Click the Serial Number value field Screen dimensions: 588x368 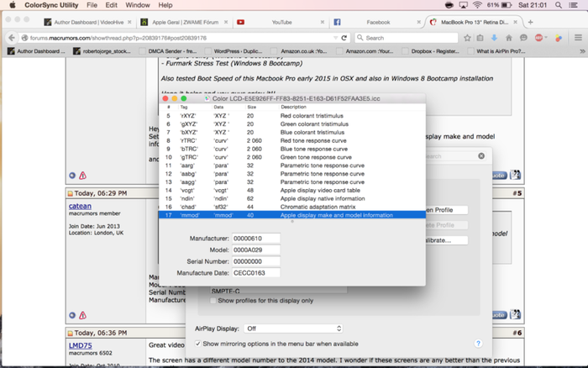click(255, 261)
